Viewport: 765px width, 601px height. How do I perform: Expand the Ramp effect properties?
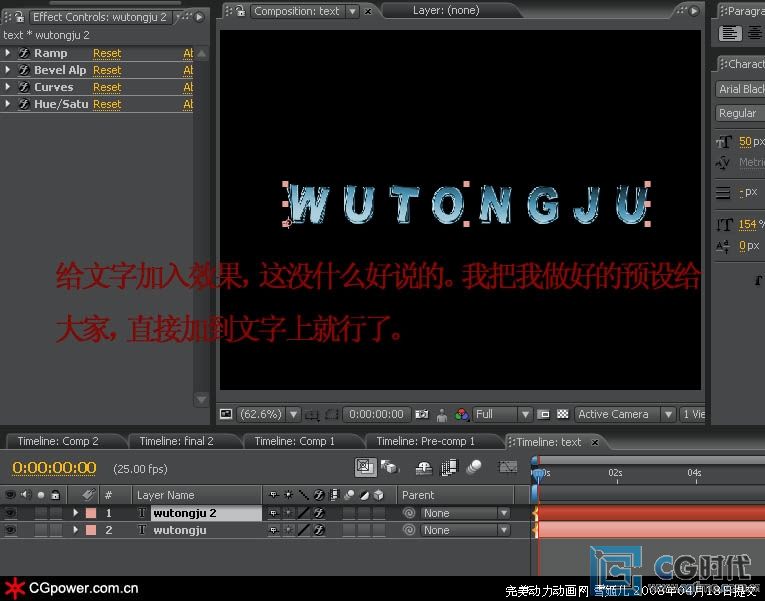click(x=8, y=52)
